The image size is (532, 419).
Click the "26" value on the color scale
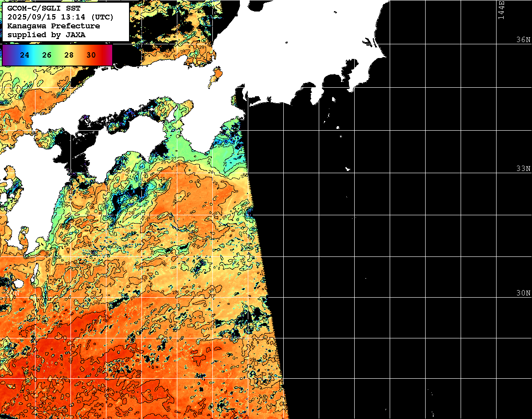point(47,55)
